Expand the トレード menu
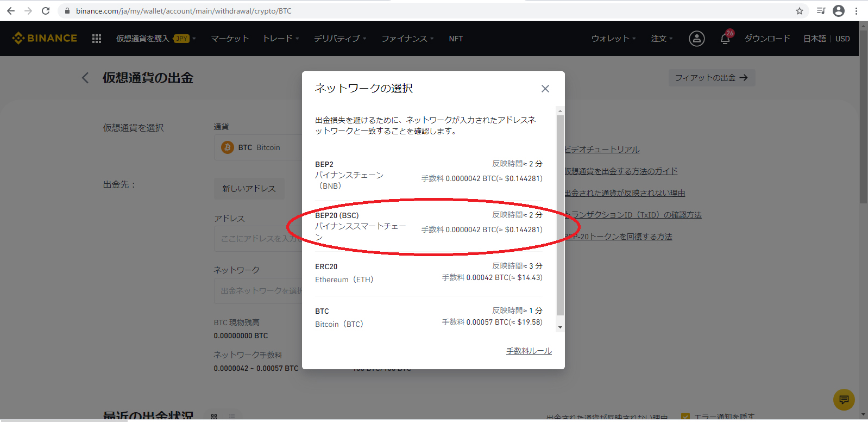Viewport: 868px width, 422px height. [x=281, y=39]
